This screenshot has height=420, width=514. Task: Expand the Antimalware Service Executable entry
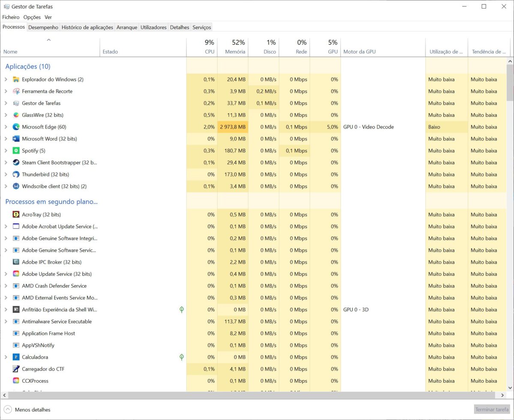click(6, 322)
